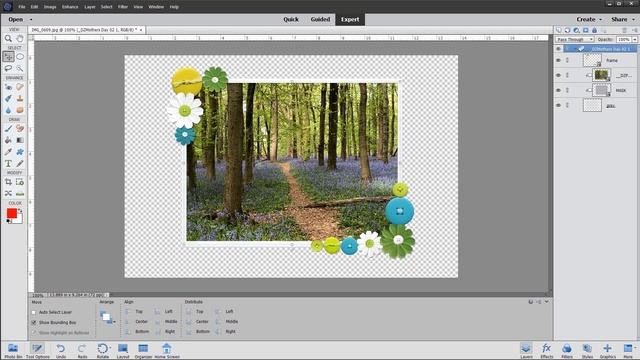Select the Move tool
Image resolution: width=640 pixels, height=360 pixels.
coord(8,57)
